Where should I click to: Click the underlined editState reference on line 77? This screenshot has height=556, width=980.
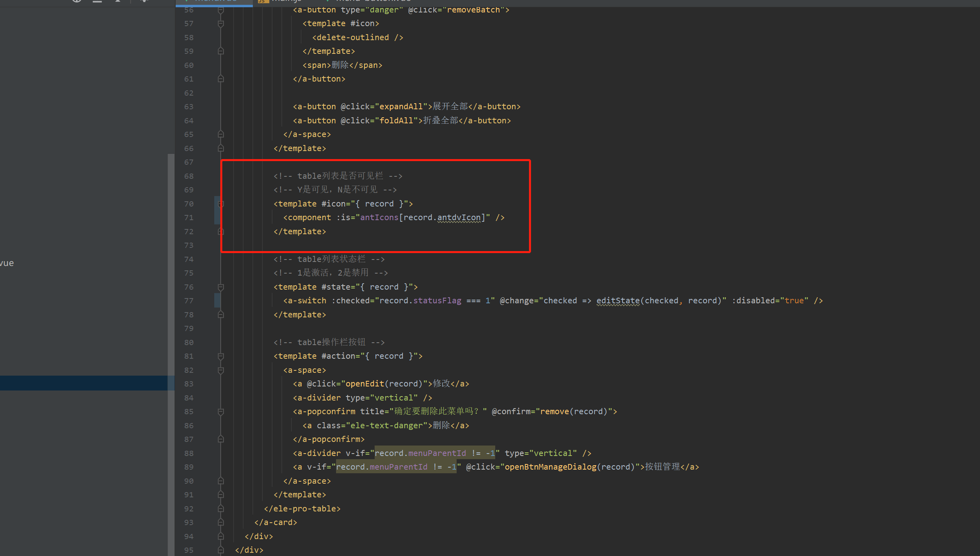coord(617,300)
